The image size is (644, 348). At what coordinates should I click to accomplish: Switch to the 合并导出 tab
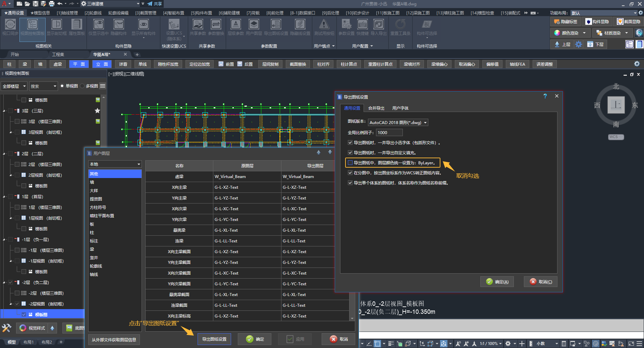pyautogui.click(x=376, y=108)
